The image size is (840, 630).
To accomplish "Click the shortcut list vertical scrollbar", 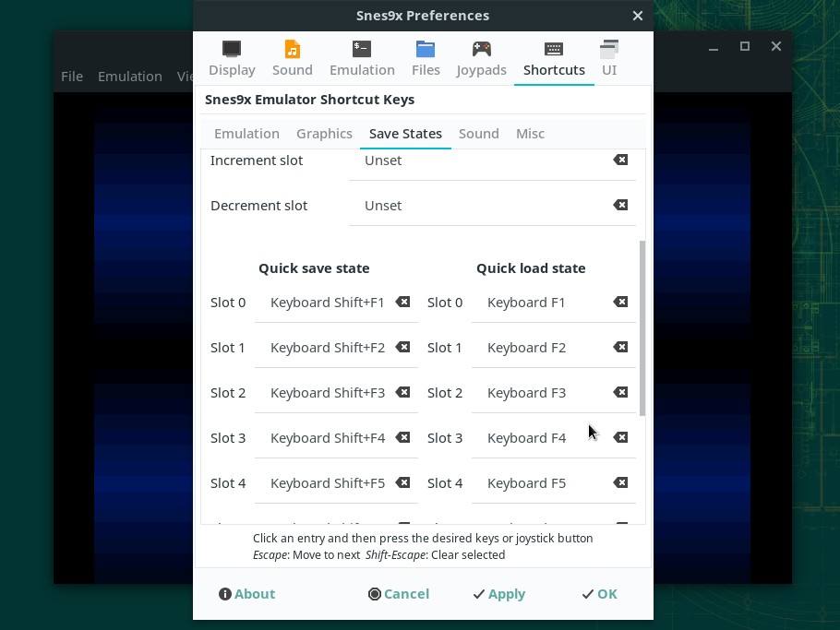I will [642, 328].
